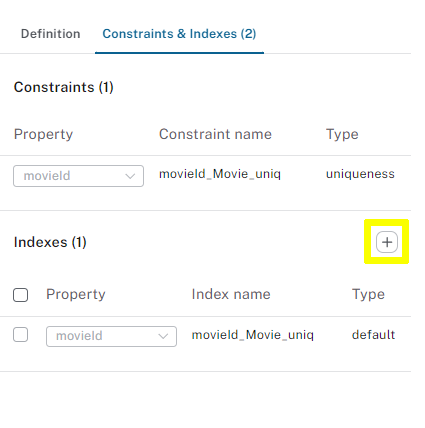Screen dimensions: 425x428
Task: Click the Constraints (1) heading
Action: tap(64, 87)
